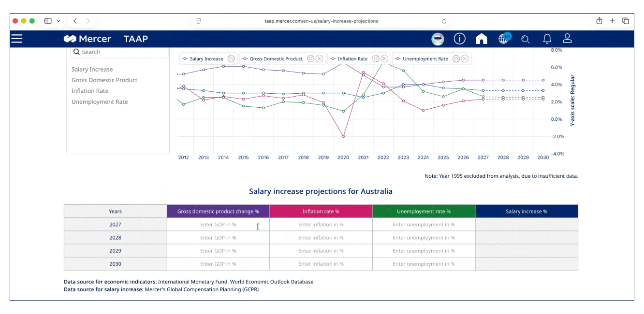Open notifications bell
The width and height of the screenshot is (644, 314).
547,39
